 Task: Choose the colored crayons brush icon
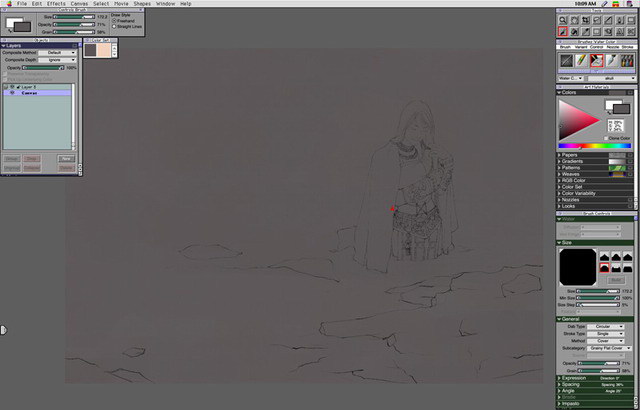pyautogui.click(x=581, y=61)
